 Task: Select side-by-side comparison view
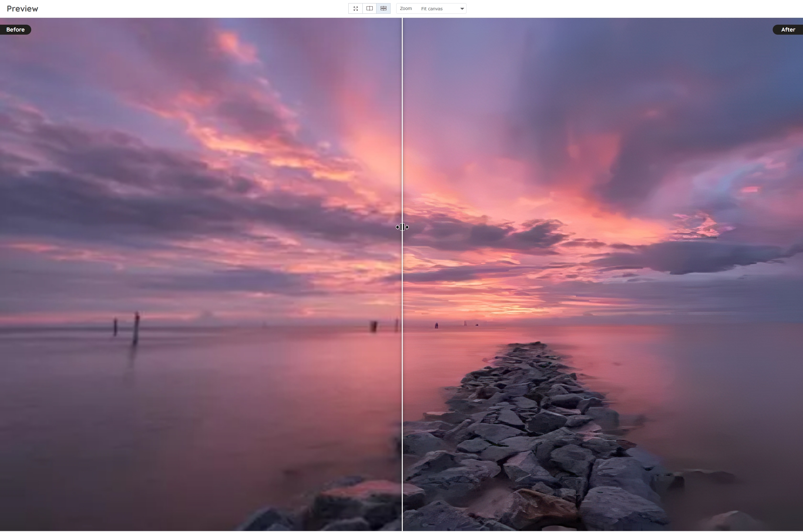(x=369, y=8)
